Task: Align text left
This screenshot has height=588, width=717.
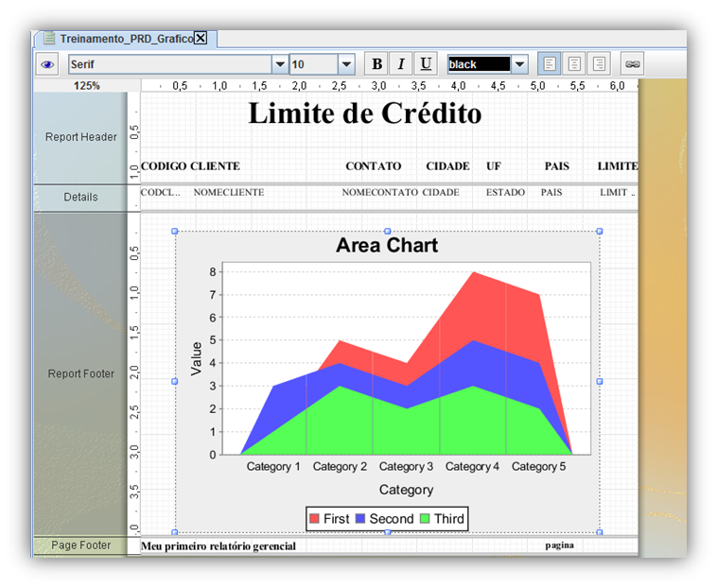Action: point(549,64)
